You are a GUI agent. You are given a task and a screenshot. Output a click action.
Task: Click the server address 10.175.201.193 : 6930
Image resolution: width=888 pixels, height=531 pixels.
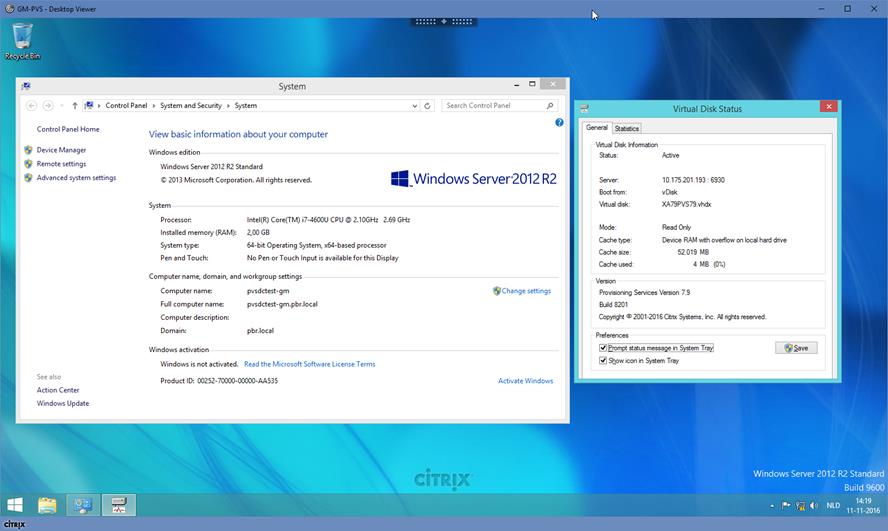click(x=693, y=180)
